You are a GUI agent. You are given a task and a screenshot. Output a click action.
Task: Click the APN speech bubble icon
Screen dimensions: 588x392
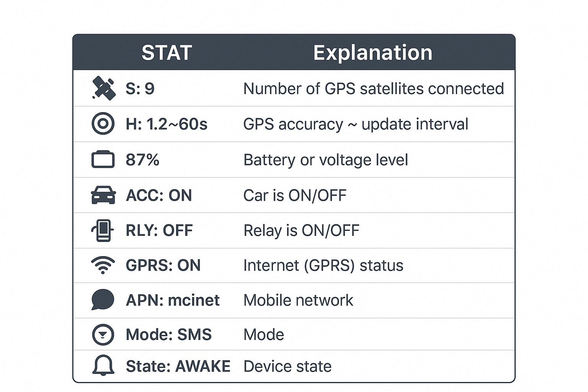click(103, 300)
